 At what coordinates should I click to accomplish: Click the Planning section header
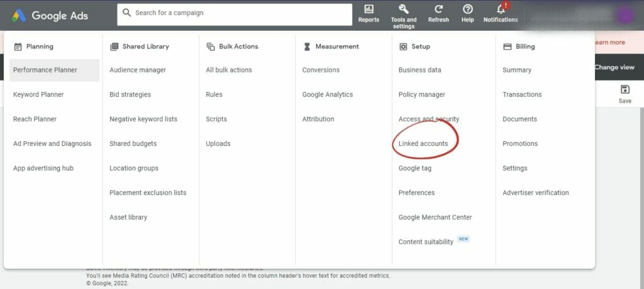tap(40, 47)
